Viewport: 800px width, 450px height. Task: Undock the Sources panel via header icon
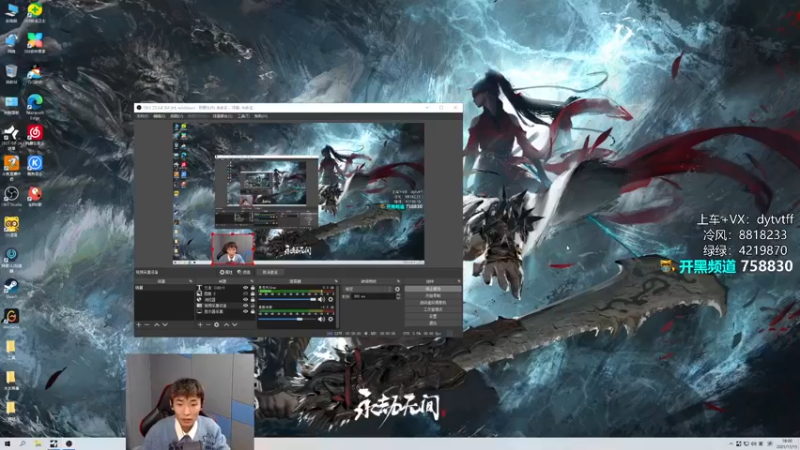pyautogui.click(x=252, y=281)
